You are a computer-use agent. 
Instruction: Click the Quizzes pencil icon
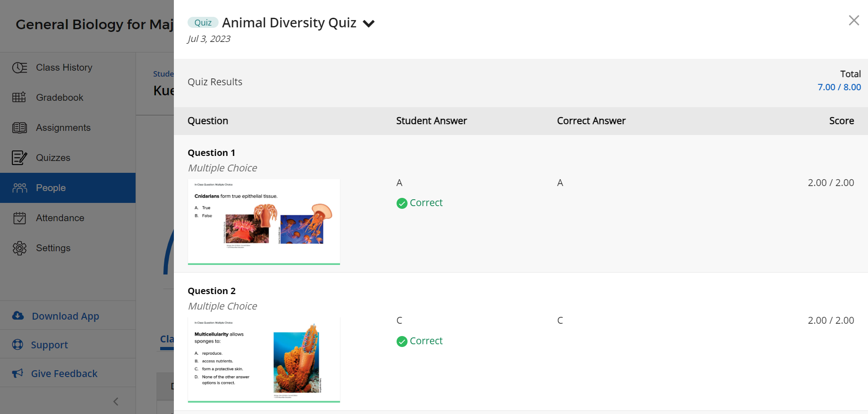pyautogui.click(x=20, y=158)
